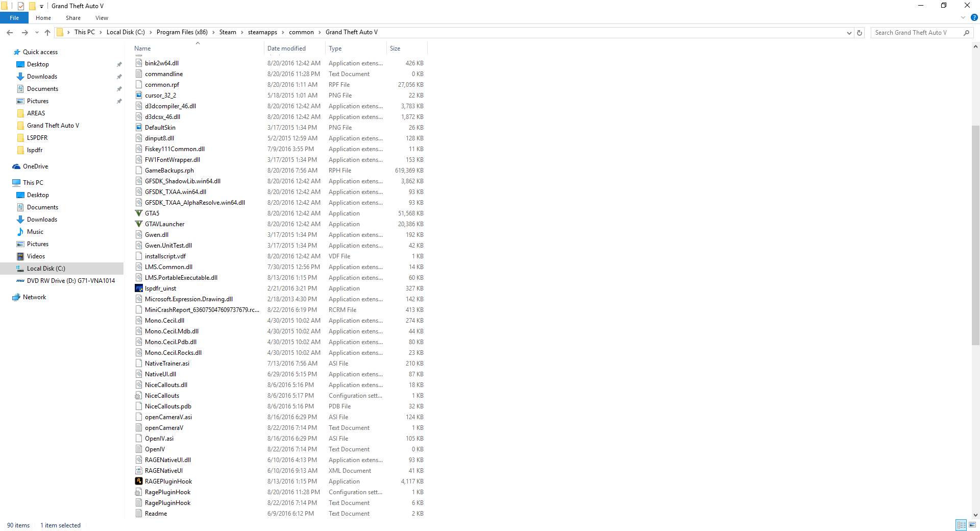
Task: Click the Back navigation arrow
Action: (x=10, y=33)
